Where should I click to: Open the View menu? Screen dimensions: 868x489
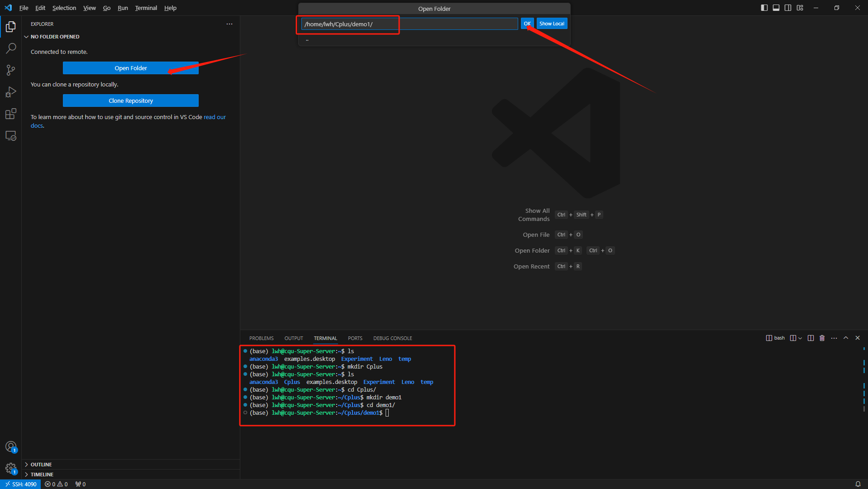tap(90, 8)
